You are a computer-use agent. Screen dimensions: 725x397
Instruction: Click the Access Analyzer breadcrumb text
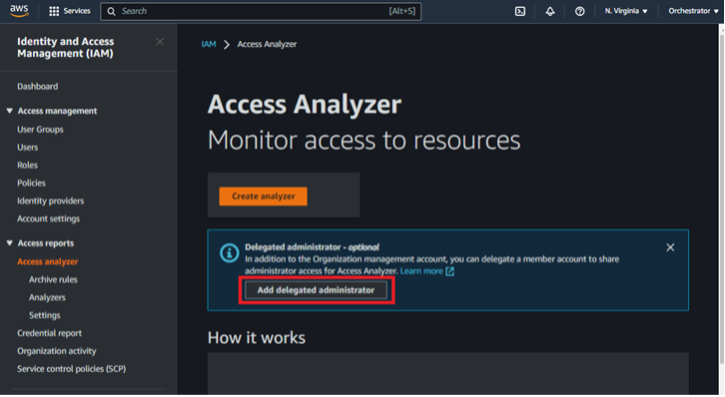point(267,44)
